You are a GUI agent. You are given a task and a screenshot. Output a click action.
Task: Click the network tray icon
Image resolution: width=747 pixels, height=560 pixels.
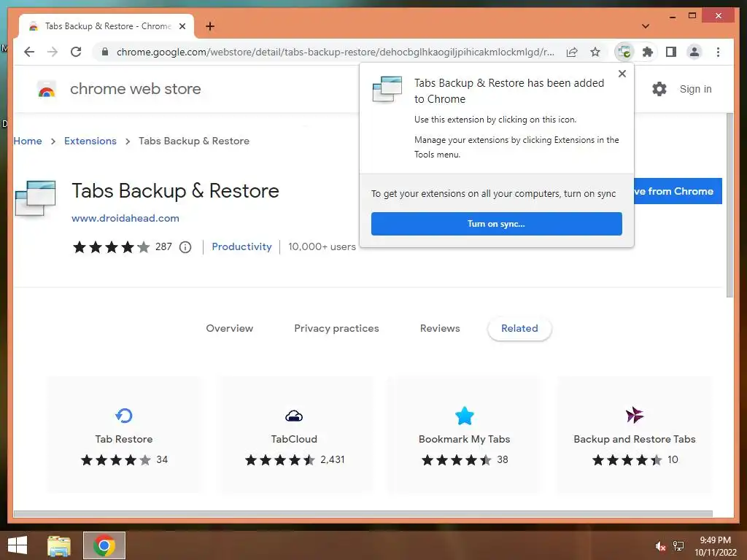pyautogui.click(x=678, y=546)
